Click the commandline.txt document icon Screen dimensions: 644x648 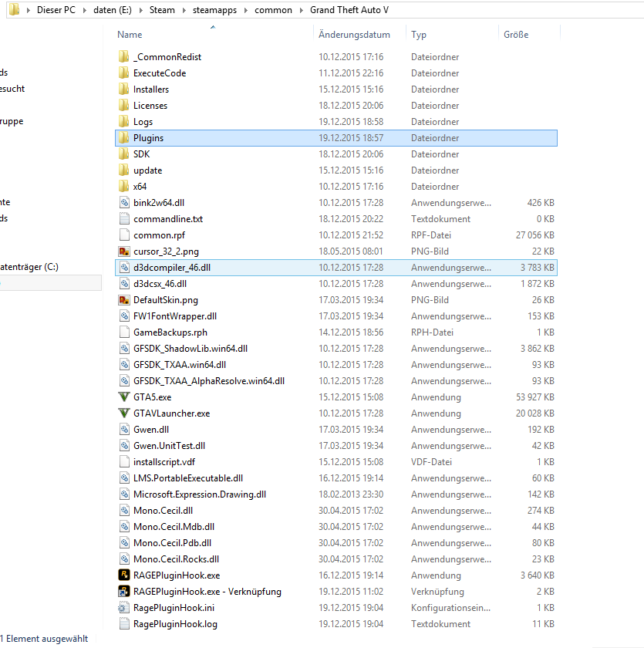pyautogui.click(x=124, y=218)
